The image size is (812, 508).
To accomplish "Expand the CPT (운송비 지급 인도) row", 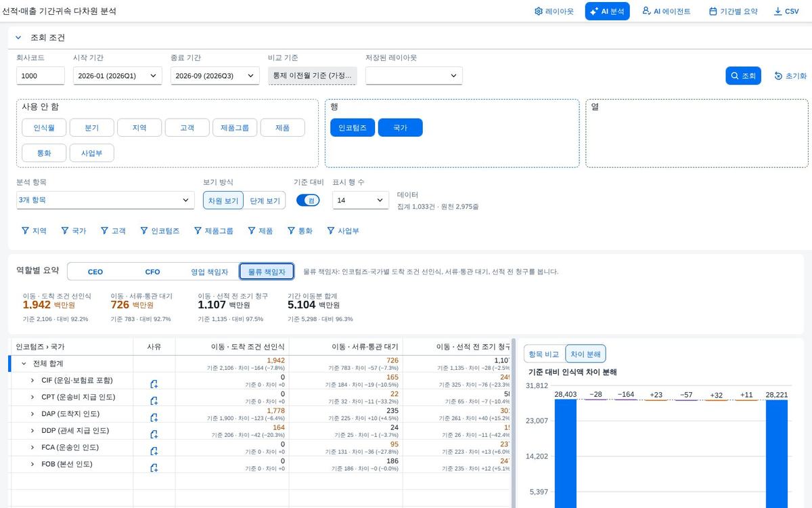I will point(32,397).
